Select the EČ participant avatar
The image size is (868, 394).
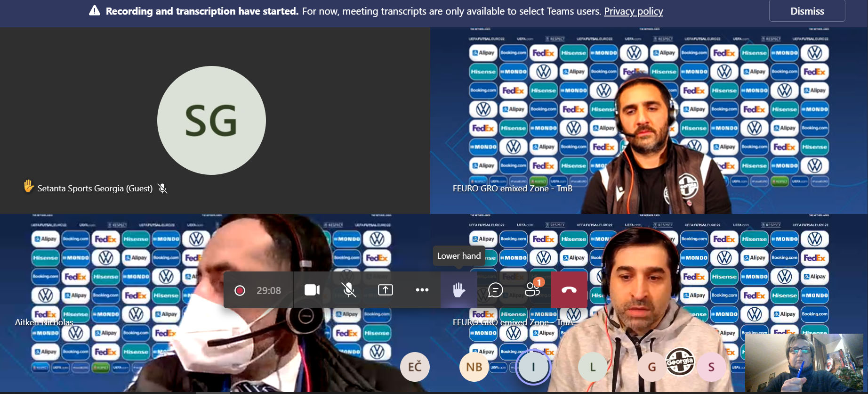415,367
